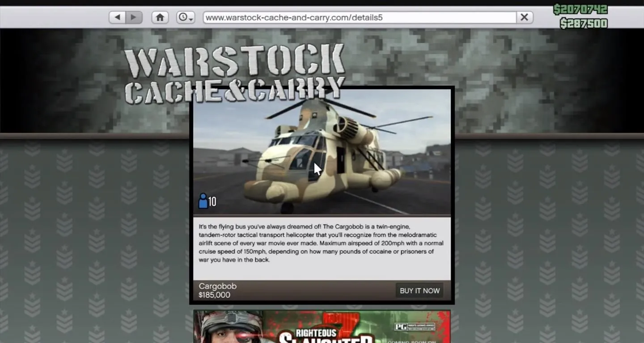Screen dimensions: 644x343
Task: Open the browsing history clock dropdown
Action: [x=185, y=17]
